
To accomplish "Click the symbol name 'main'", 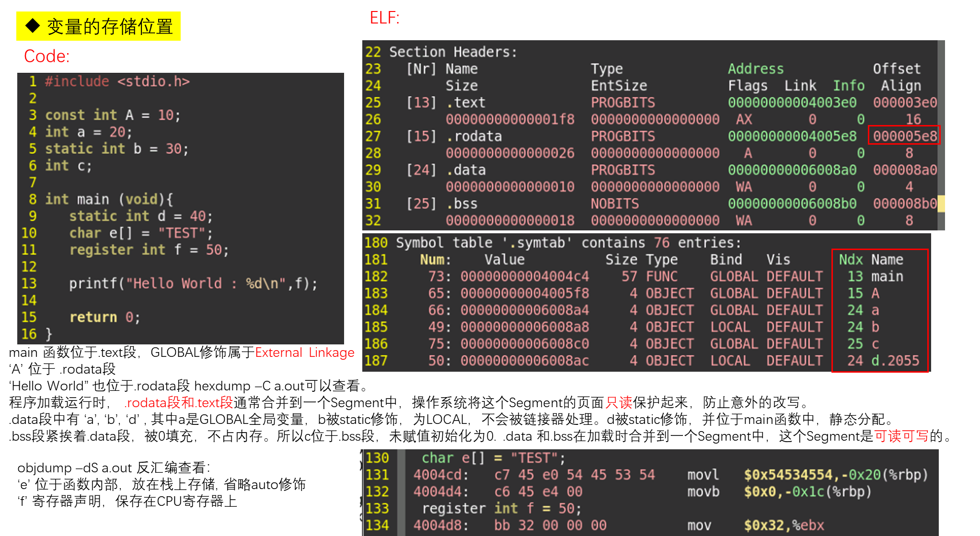I will pyautogui.click(x=887, y=276).
